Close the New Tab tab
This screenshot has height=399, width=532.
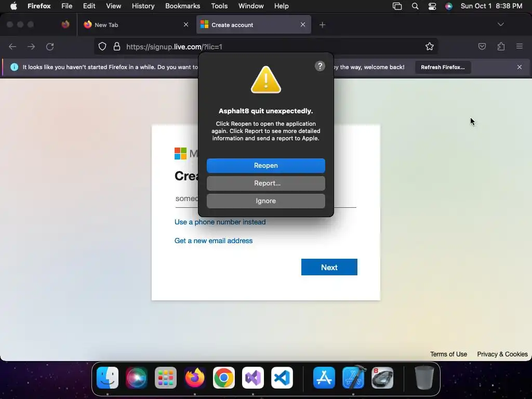click(x=186, y=24)
